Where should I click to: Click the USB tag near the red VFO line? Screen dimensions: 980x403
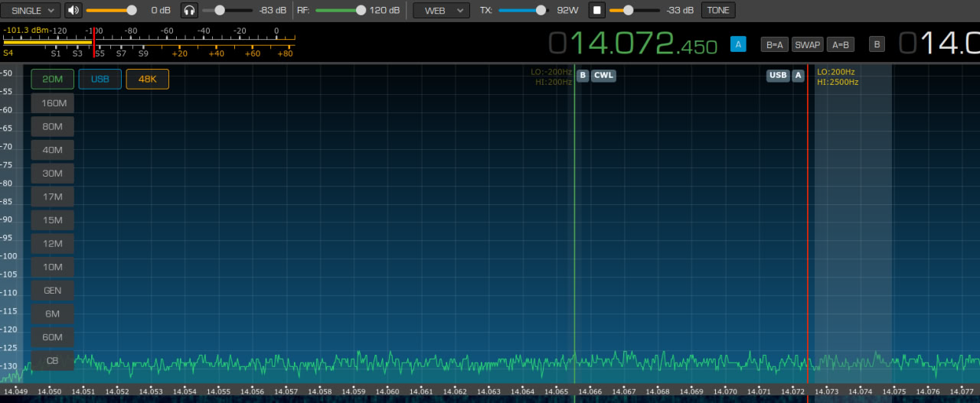[778, 76]
